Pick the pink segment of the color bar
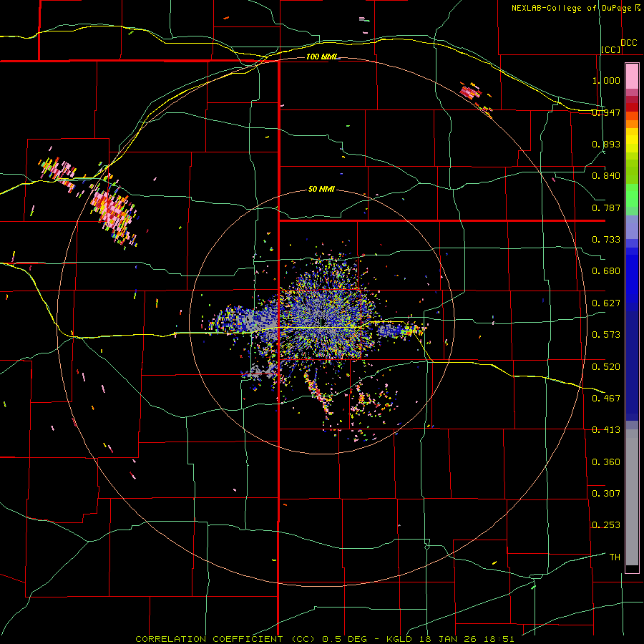The image size is (644, 644). pyautogui.click(x=632, y=77)
